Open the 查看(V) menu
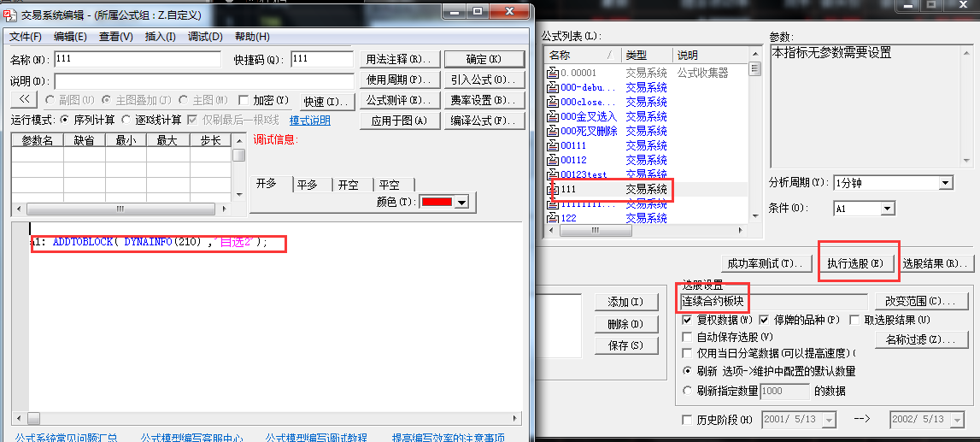This screenshot has width=980, height=442. (115, 37)
